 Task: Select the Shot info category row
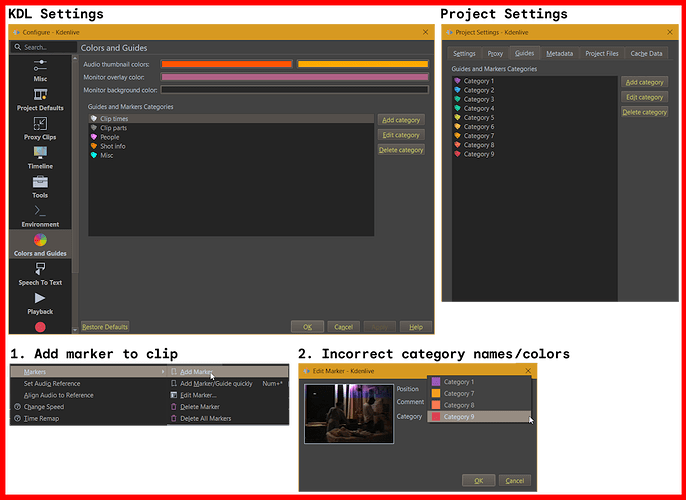click(231, 146)
